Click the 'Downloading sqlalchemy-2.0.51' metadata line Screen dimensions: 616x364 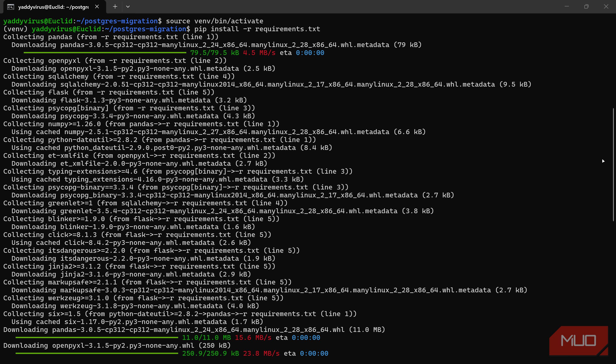[x=271, y=84]
